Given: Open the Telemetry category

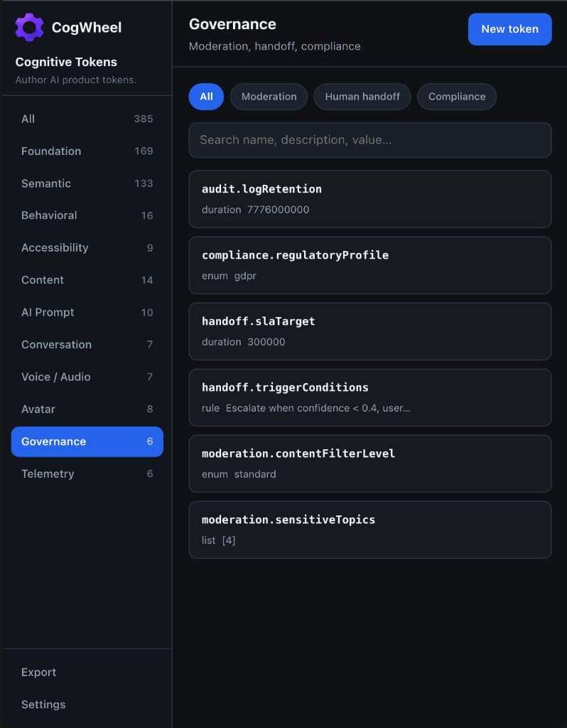Looking at the screenshot, I should 87,473.
